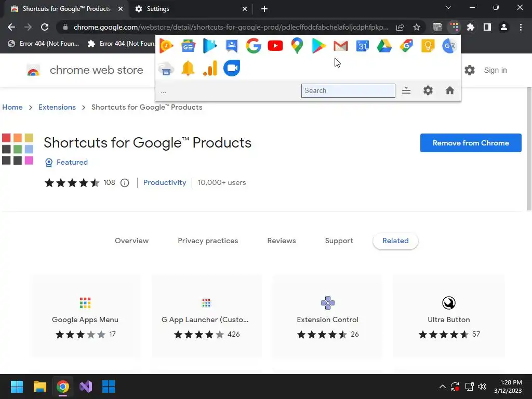Click the Google Drive shortcut icon
Screen dimensions: 532x399
[384, 46]
